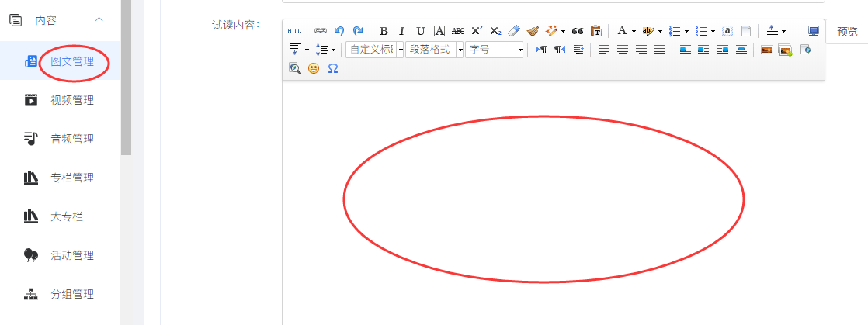868x325 pixels.
Task: Click inside the 试读内容 editor area
Action: pyautogui.click(x=553, y=203)
